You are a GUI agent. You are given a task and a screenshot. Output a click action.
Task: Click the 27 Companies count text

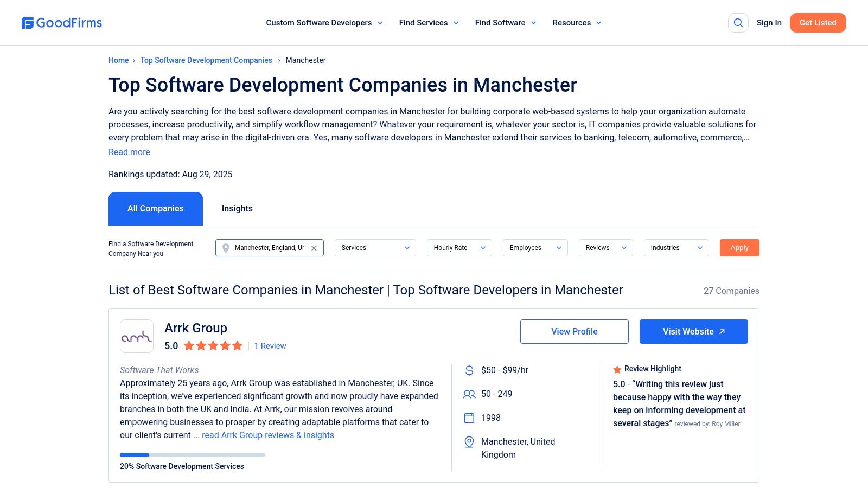coord(731,291)
